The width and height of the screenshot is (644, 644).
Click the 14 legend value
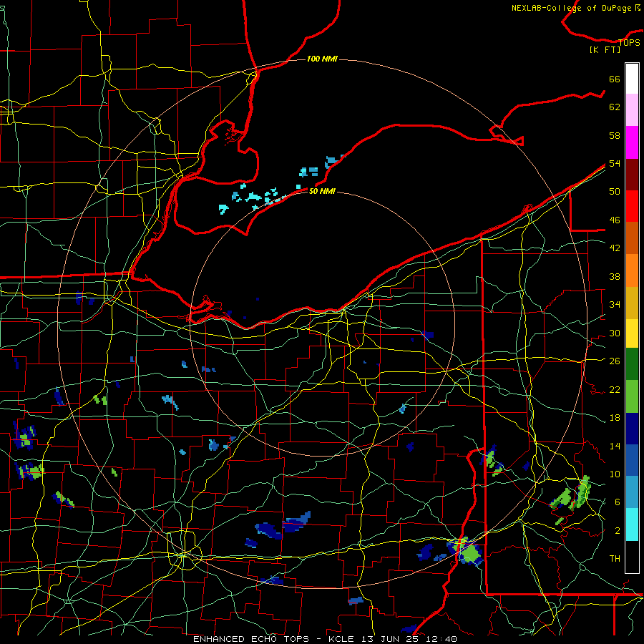(615, 446)
